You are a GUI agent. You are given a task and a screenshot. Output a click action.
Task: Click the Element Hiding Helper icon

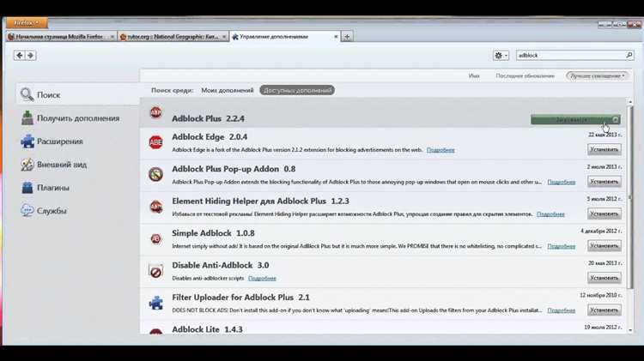coord(155,206)
